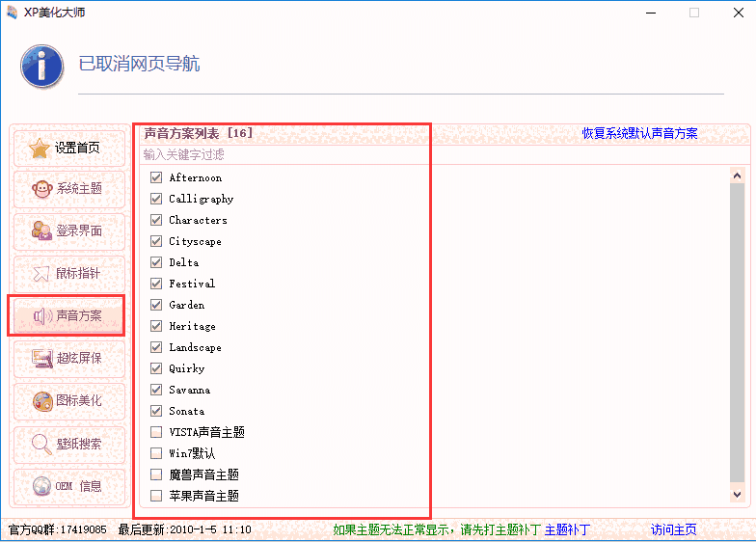Click the scrollbar down arrow
The image size is (756, 542).
[x=737, y=494]
